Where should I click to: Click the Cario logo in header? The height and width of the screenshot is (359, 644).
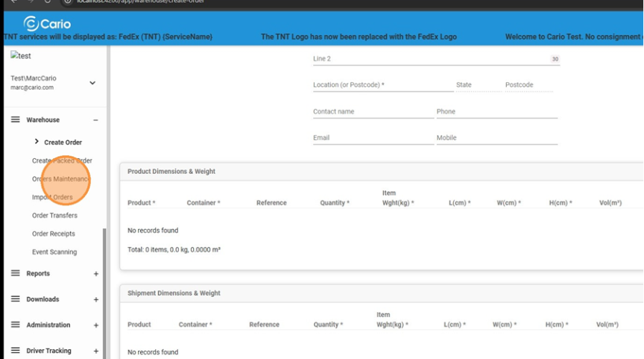point(46,23)
